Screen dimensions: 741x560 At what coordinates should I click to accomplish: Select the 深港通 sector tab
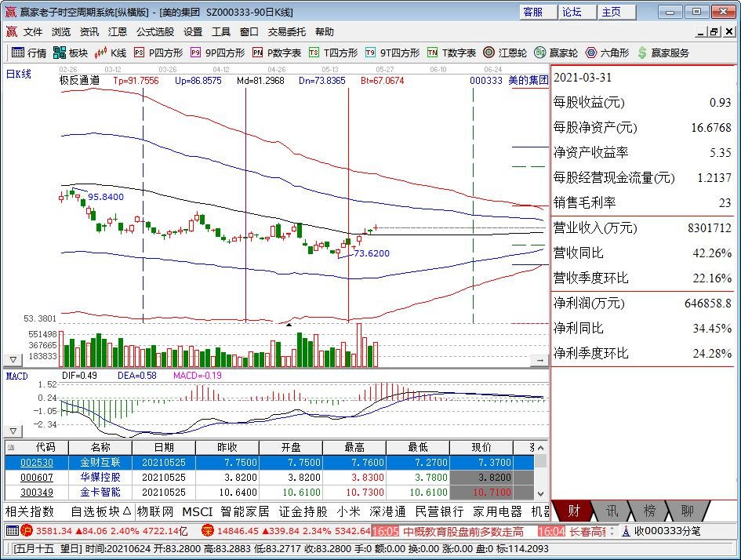pyautogui.click(x=387, y=511)
